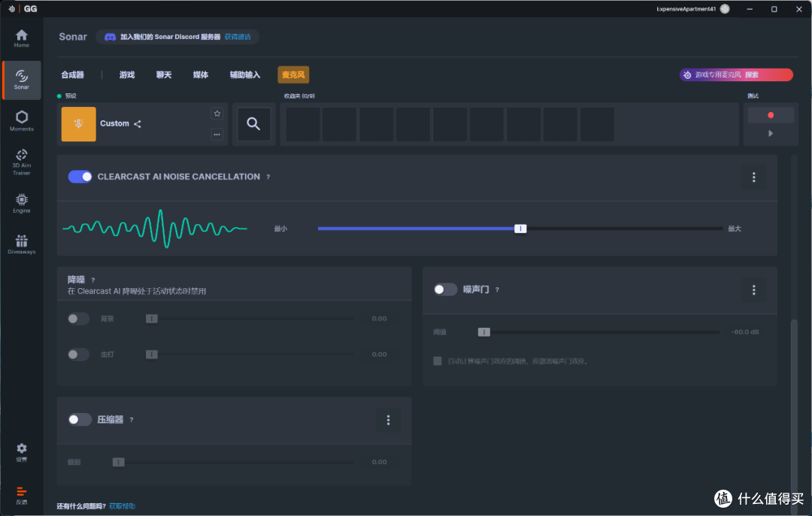Search presets with magnifier button

click(253, 124)
